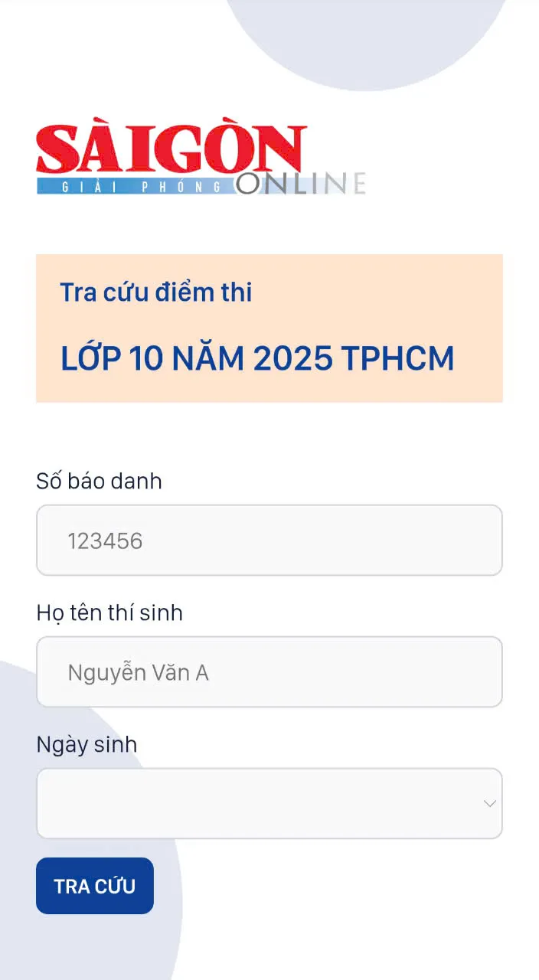The width and height of the screenshot is (539, 980).
Task: Click the decorative gray circle at top
Action: point(367,38)
